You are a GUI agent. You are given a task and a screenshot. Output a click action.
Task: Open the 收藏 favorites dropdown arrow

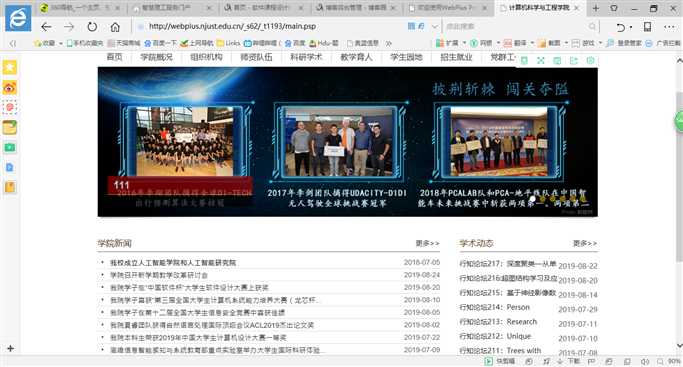(61, 44)
